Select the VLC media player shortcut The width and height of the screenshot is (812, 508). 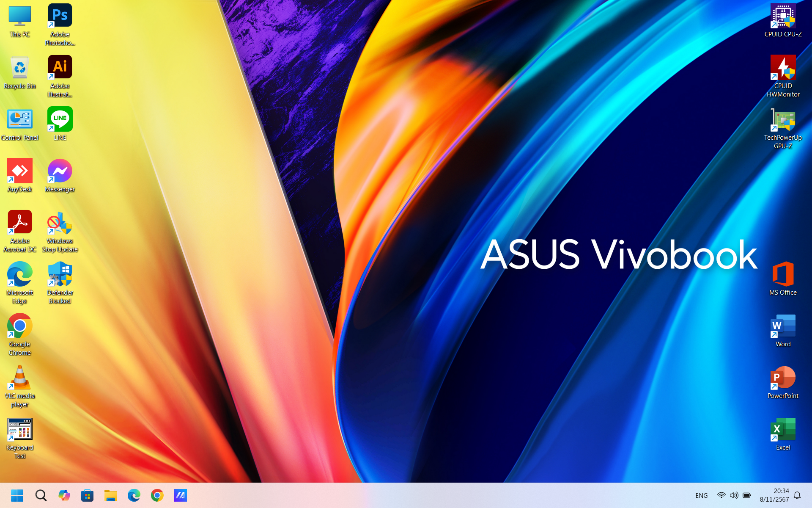coord(20,386)
